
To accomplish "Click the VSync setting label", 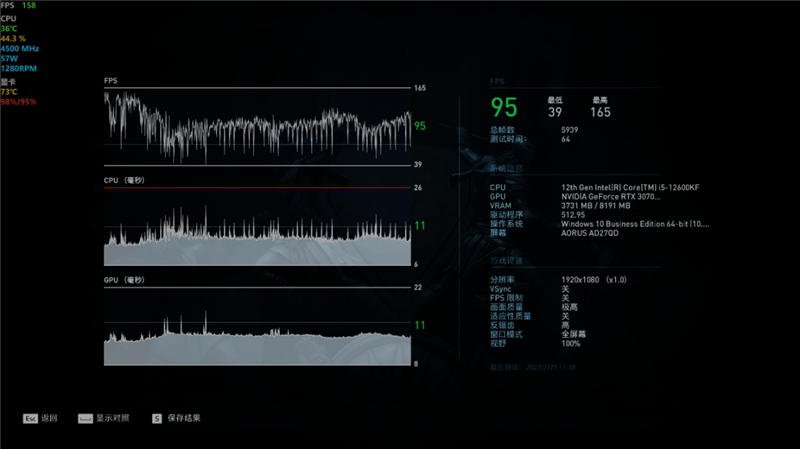I will pos(501,289).
